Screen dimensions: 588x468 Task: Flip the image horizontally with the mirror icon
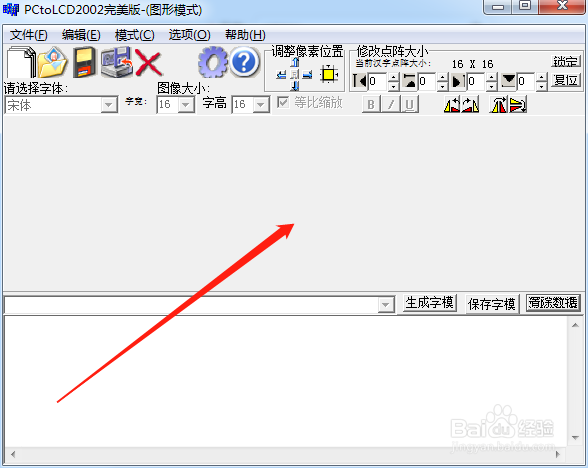(499, 105)
